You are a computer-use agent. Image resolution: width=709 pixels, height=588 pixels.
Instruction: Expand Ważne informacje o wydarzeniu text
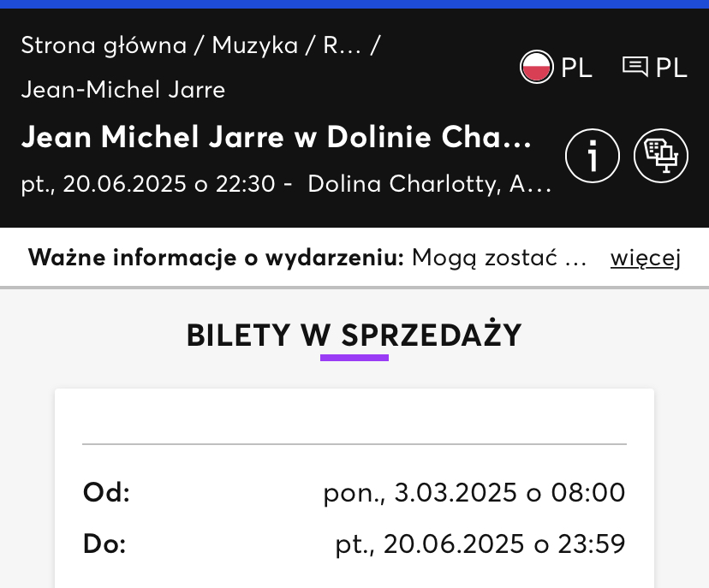click(x=307, y=258)
